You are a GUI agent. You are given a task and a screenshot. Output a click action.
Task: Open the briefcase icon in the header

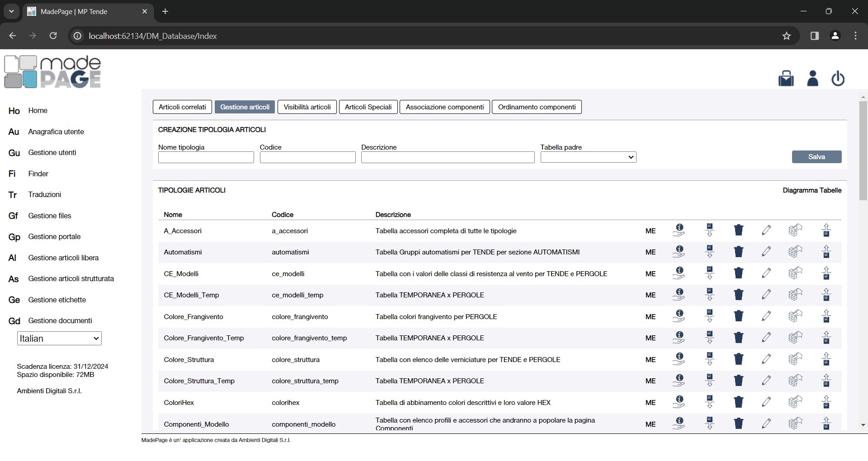click(786, 79)
